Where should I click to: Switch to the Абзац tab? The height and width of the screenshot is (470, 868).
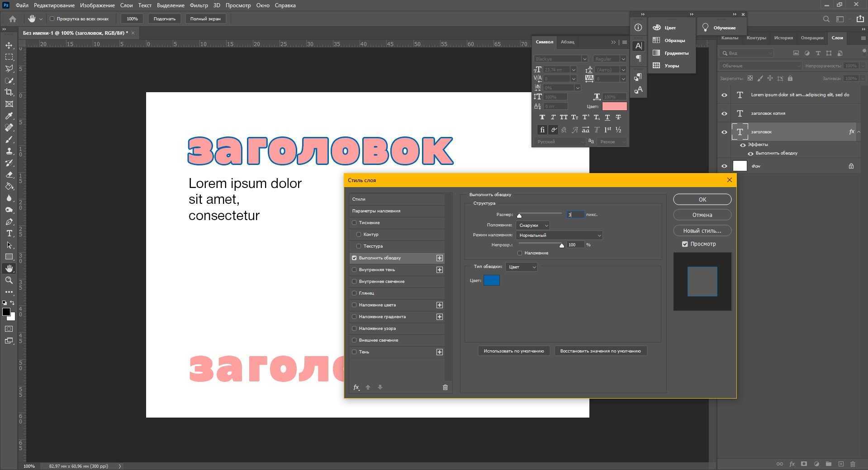567,42
